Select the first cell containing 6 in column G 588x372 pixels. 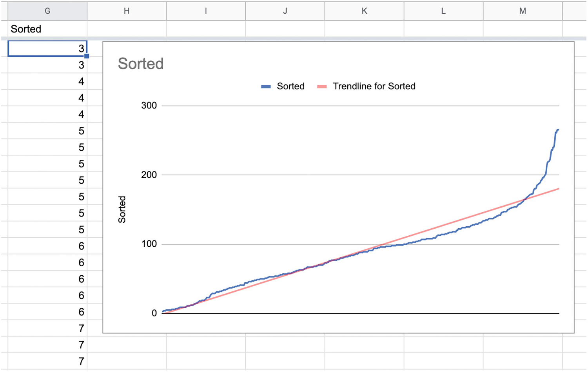click(x=47, y=246)
